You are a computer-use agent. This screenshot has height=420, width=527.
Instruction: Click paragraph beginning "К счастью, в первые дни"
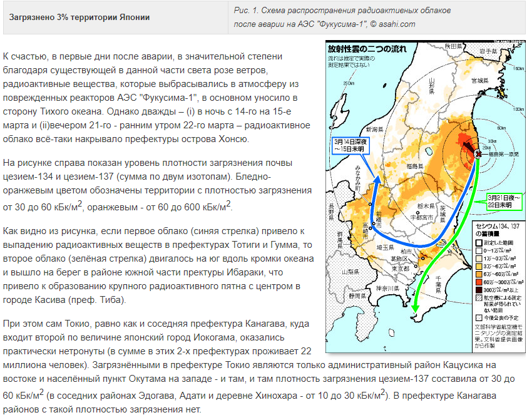156,98
